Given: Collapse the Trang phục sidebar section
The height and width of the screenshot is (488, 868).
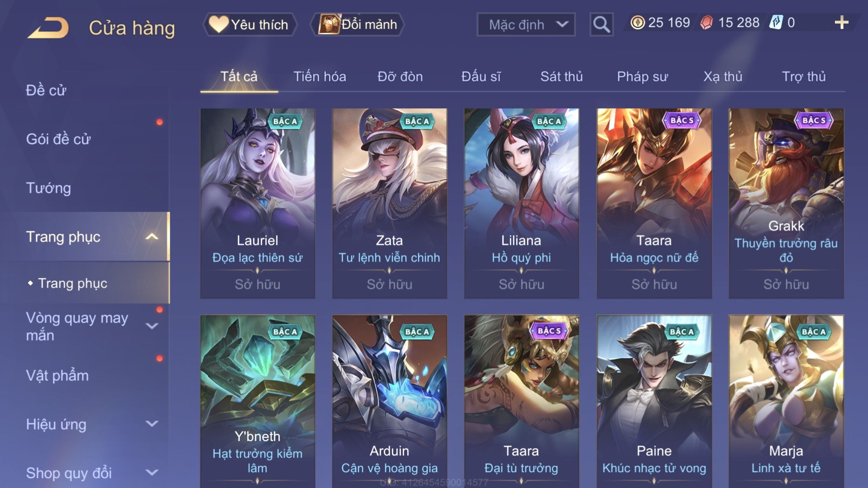Looking at the screenshot, I should (x=152, y=237).
